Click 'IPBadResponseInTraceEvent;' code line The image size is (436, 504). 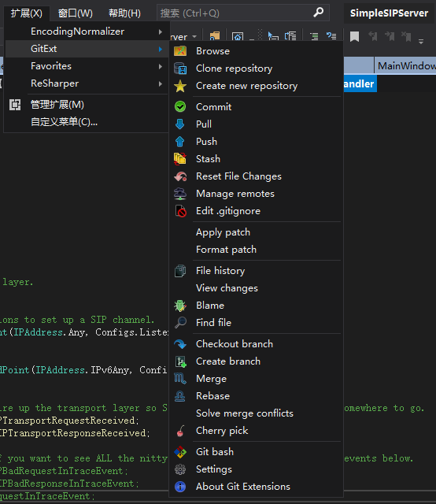tap(69, 484)
